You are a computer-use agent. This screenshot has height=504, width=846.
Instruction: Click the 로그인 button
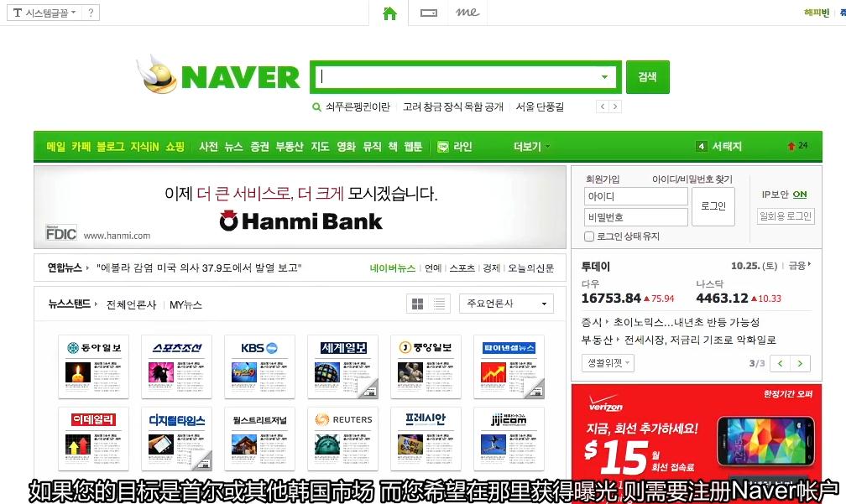pyautogui.click(x=713, y=206)
